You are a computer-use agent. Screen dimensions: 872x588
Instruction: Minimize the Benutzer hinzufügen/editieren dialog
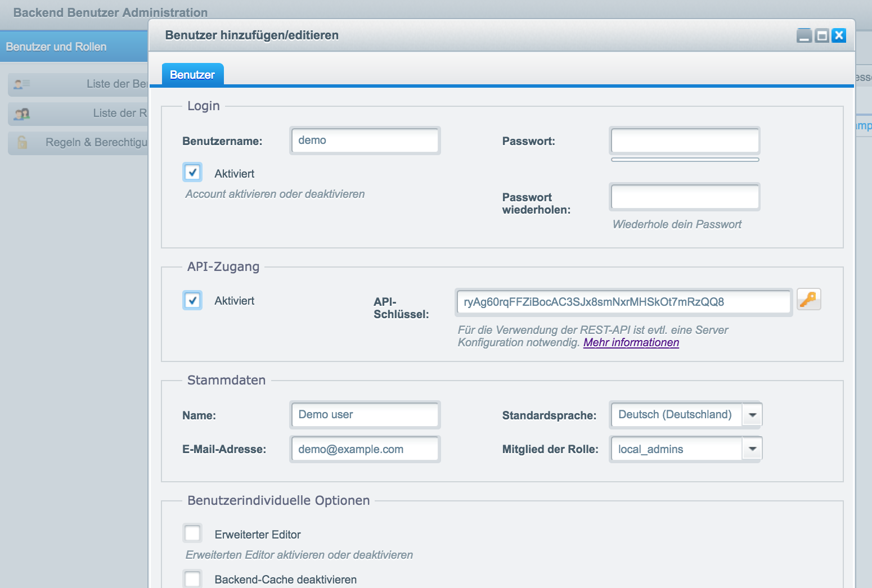804,35
